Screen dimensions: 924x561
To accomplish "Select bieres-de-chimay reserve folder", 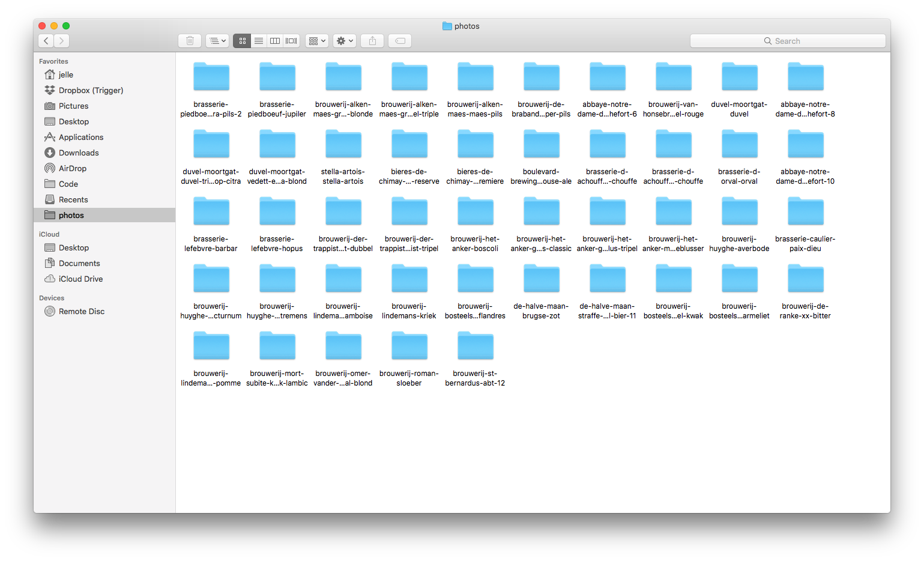I will [x=409, y=145].
